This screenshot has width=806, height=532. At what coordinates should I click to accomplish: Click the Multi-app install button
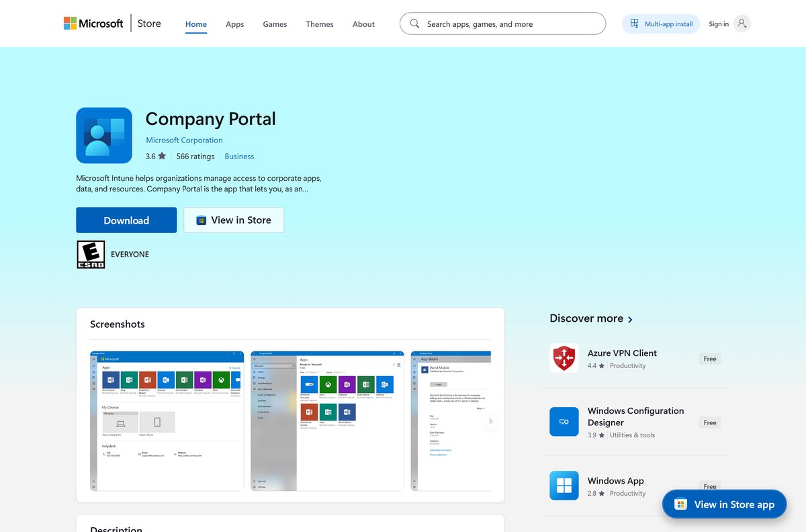click(x=661, y=24)
